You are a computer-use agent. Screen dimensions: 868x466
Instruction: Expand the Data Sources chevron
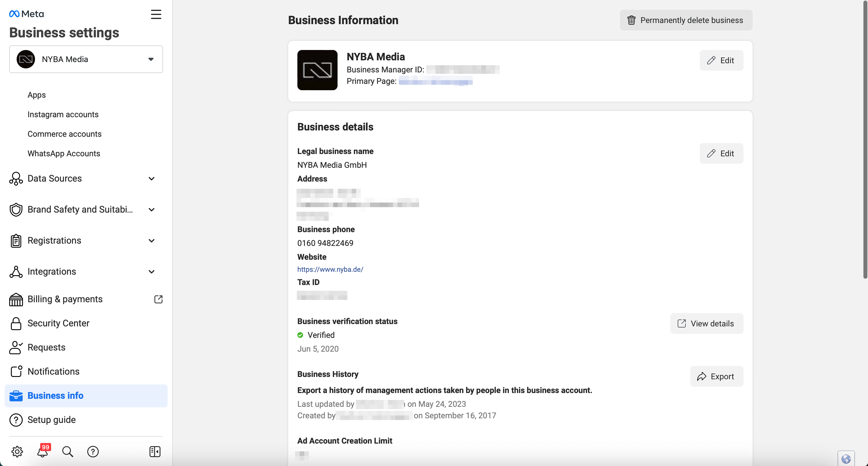(x=152, y=179)
